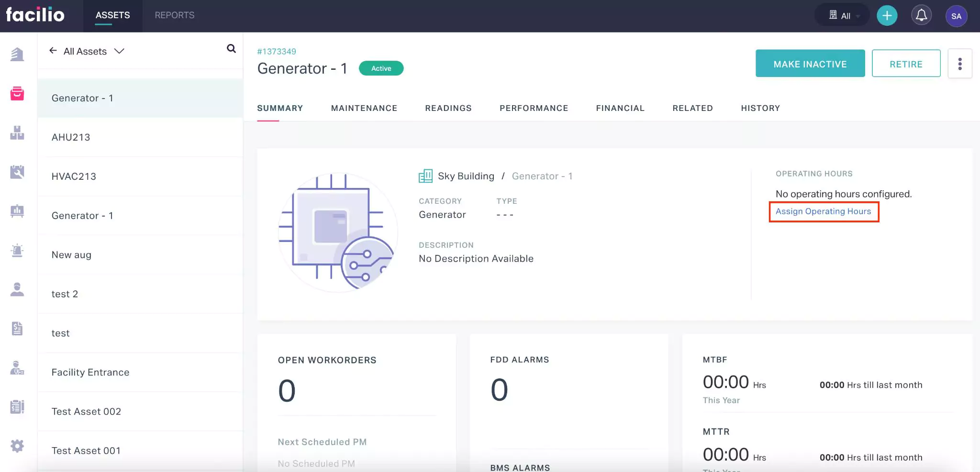This screenshot has height=472, width=980.
Task: Click the Retire button
Action: 905,64
